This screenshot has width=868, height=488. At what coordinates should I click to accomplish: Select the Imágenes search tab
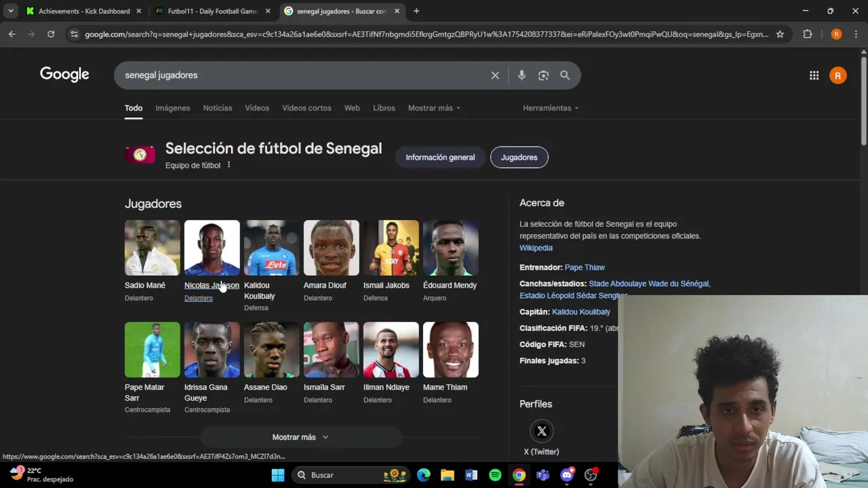click(x=172, y=108)
